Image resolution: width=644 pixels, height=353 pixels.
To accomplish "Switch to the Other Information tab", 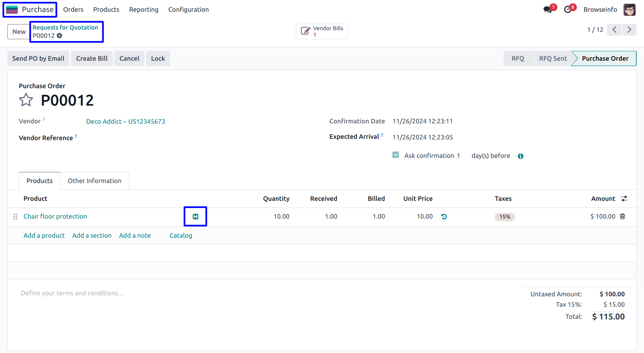I will point(94,181).
